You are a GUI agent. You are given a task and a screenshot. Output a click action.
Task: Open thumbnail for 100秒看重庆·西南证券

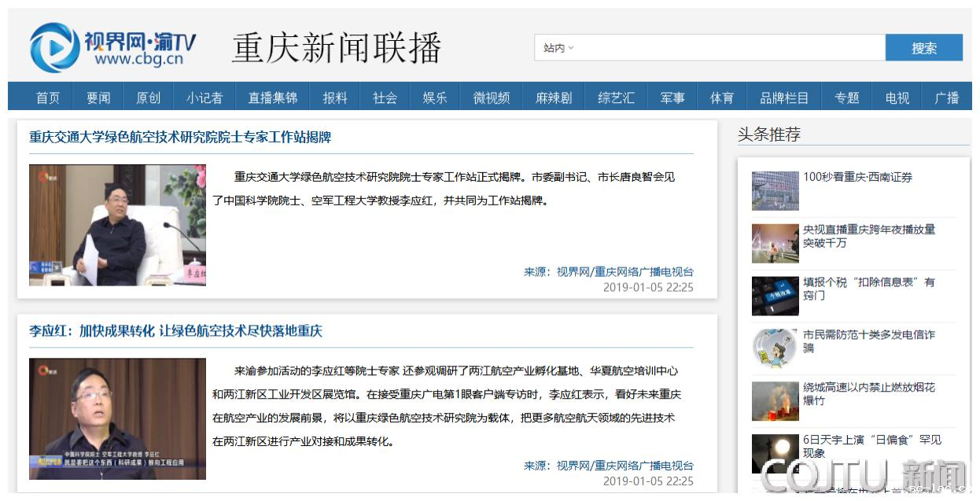[775, 190]
